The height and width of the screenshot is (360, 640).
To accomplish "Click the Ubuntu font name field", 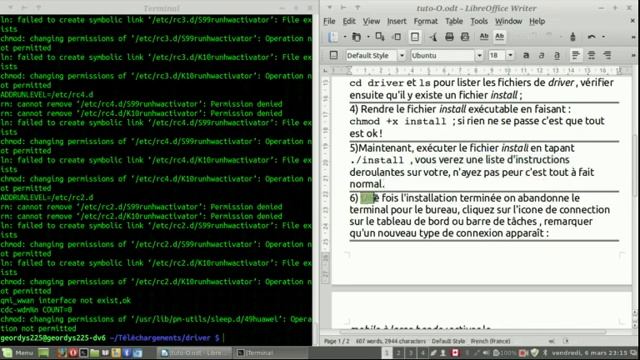I will 442,56.
